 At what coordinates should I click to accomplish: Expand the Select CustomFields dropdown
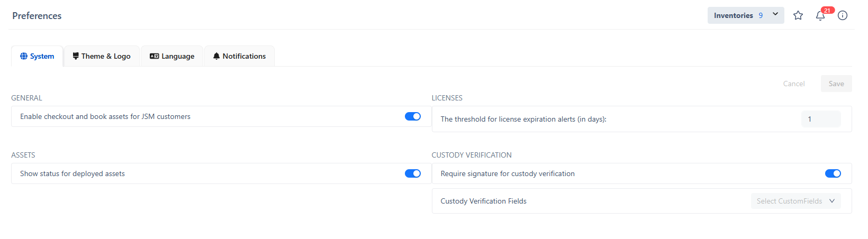coord(795,201)
